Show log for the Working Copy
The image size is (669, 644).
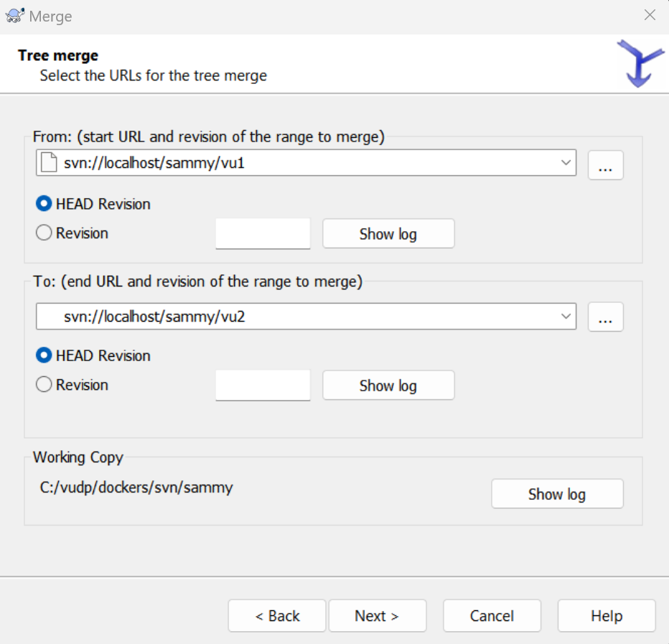556,494
